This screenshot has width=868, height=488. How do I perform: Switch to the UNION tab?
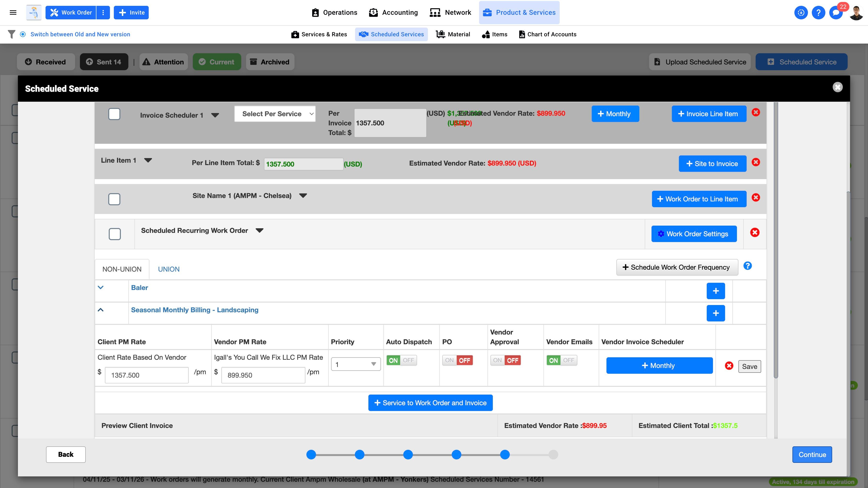[169, 269]
